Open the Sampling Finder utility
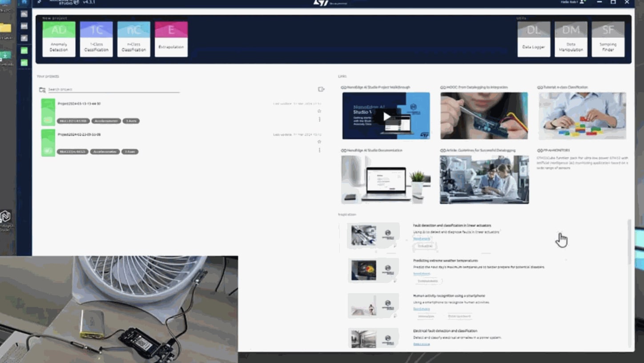 [x=608, y=39]
